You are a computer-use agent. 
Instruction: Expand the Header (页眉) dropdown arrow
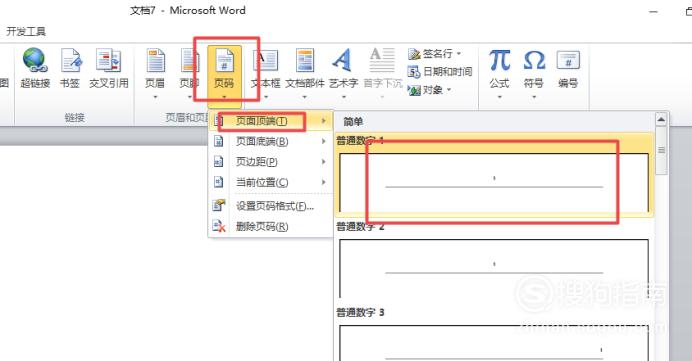point(155,97)
